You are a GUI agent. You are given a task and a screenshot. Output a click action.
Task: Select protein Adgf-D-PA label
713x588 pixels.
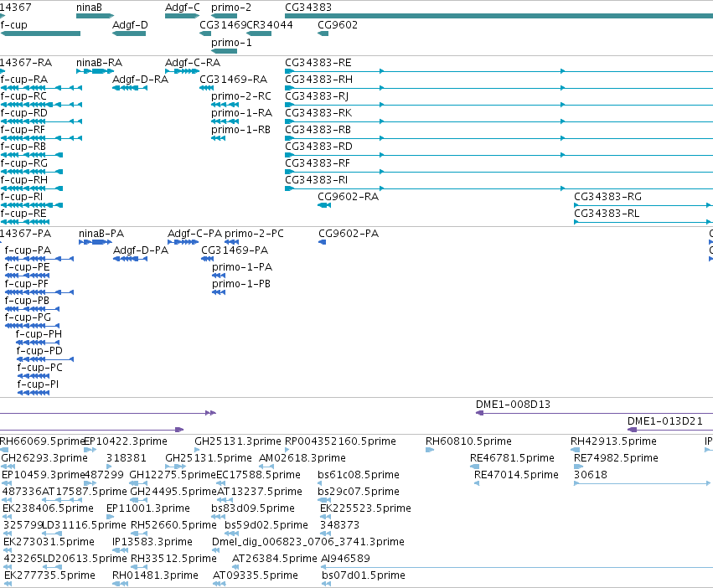pos(141,250)
